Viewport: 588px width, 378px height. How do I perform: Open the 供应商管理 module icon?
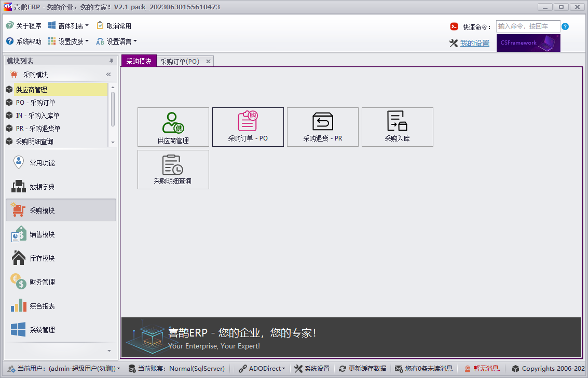point(173,127)
